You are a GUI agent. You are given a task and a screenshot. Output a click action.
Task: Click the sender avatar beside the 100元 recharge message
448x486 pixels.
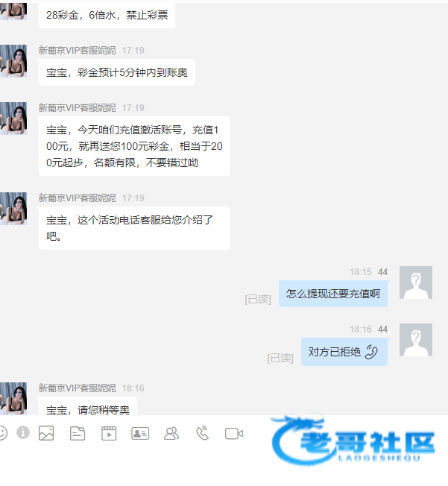13,119
